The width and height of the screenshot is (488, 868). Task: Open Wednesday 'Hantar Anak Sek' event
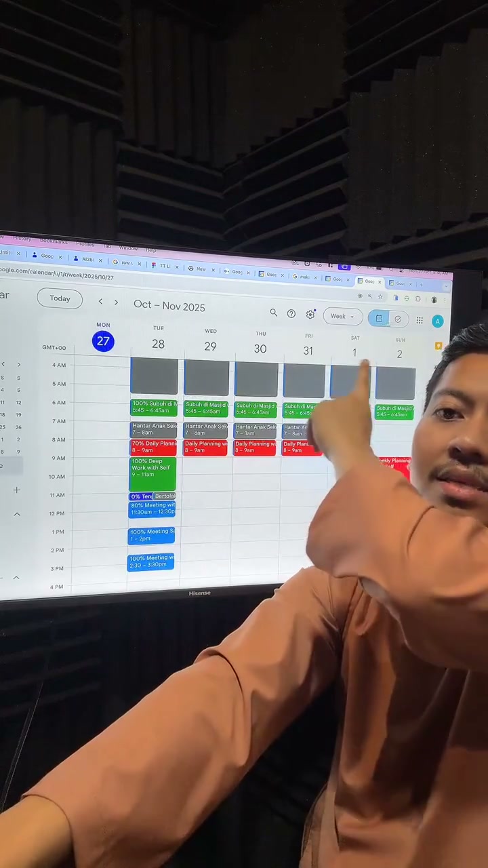[x=205, y=430]
